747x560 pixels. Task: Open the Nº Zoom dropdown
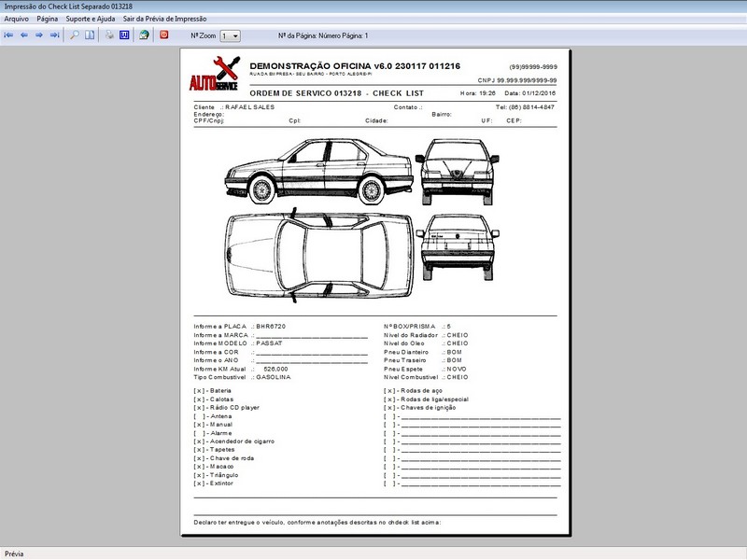coord(230,35)
